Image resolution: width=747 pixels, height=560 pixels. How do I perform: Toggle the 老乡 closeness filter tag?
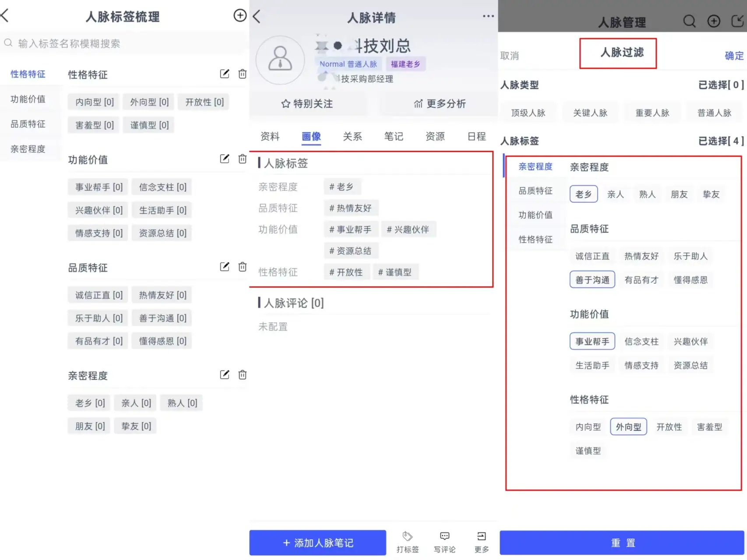click(583, 194)
